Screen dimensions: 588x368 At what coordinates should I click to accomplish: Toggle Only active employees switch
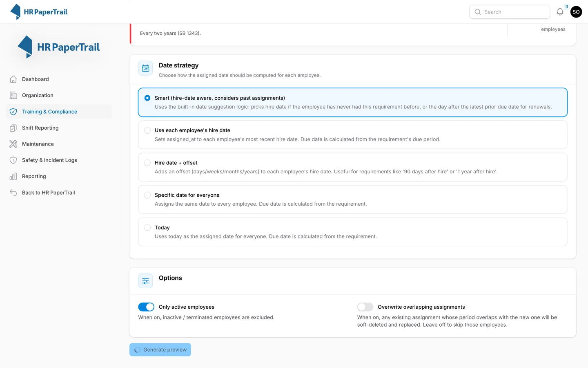tap(146, 307)
